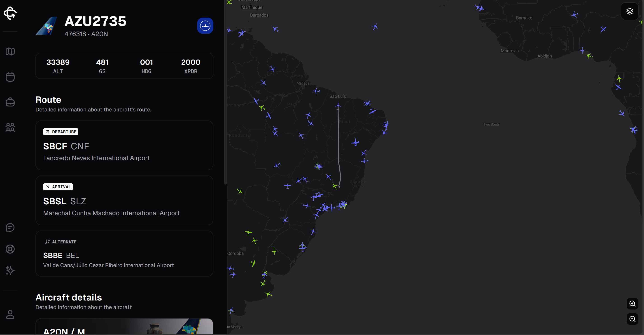Click the aircraft mid-Atlantic near Barbados latitude

[x=375, y=27]
